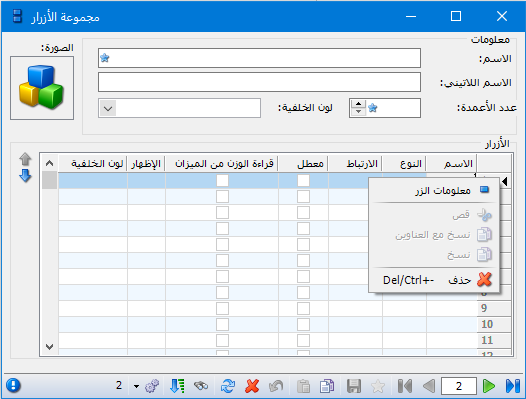Click the النوع column header

pos(404,164)
